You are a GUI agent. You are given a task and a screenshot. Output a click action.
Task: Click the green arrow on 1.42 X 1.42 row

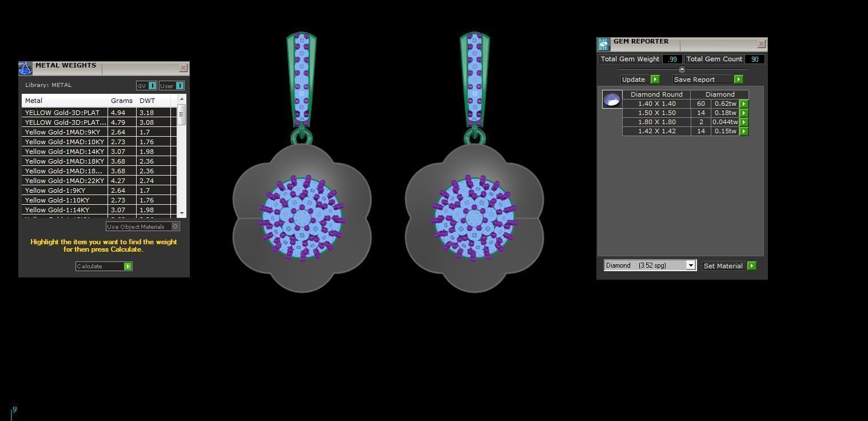point(744,132)
